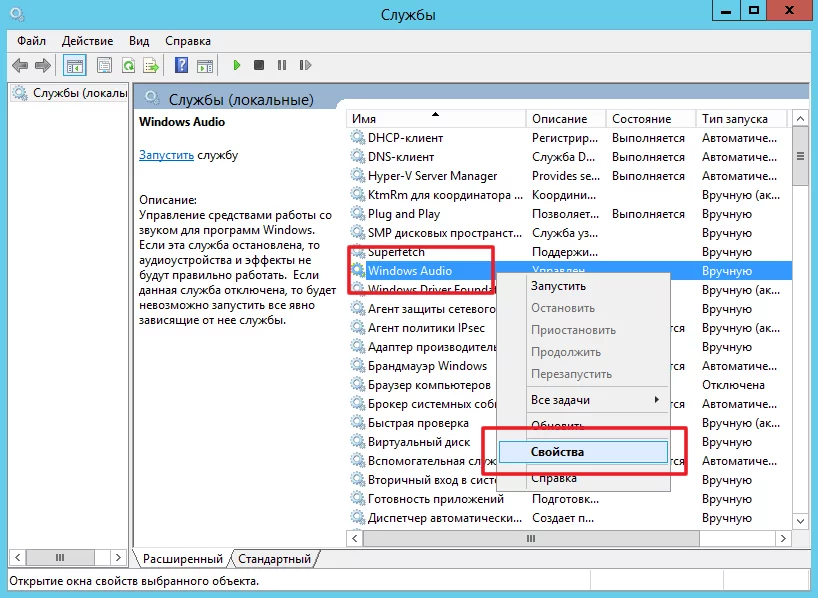
Task: Expand the 'Все задачи' submenu
Action: 596,400
